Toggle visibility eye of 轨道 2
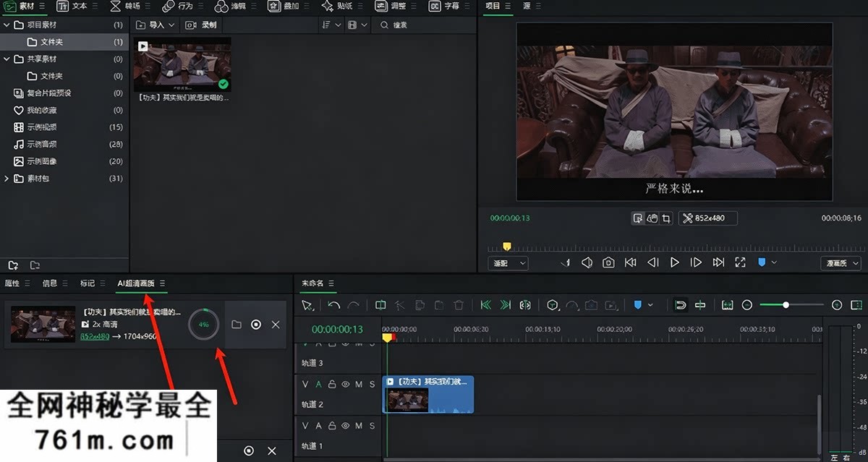 (x=345, y=384)
